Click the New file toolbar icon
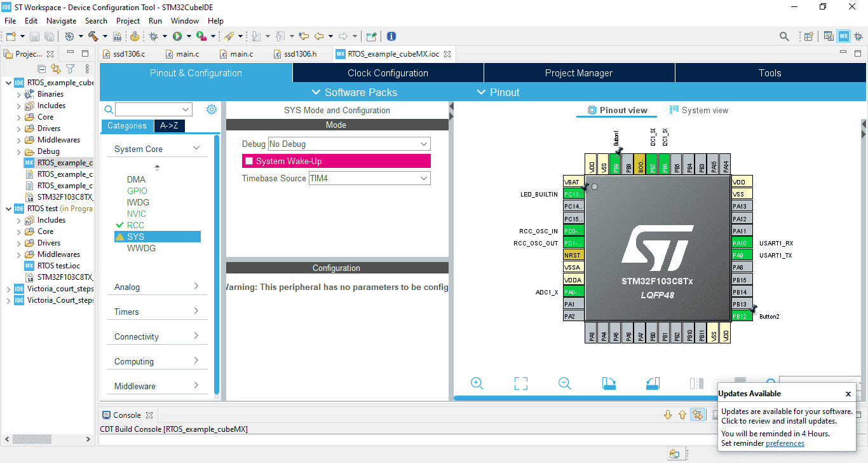This screenshot has height=463, width=868. pyautogui.click(x=11, y=36)
